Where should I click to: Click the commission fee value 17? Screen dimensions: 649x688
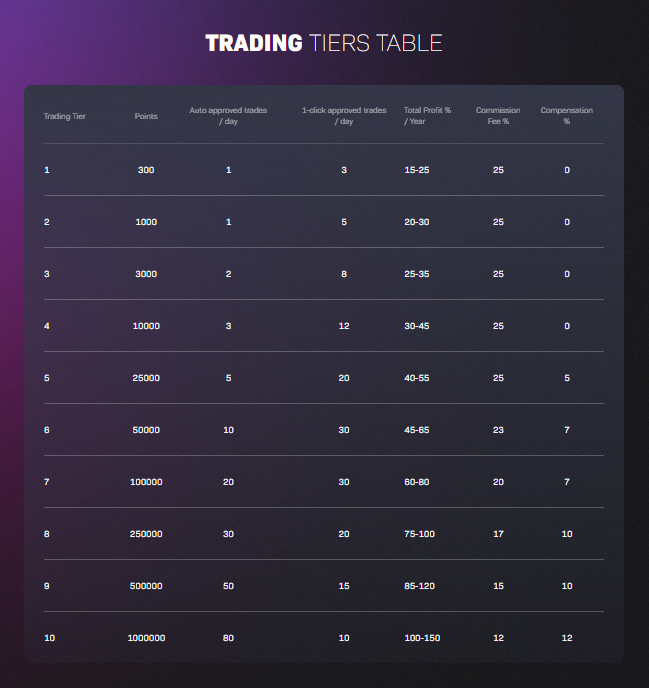pyautogui.click(x=498, y=534)
